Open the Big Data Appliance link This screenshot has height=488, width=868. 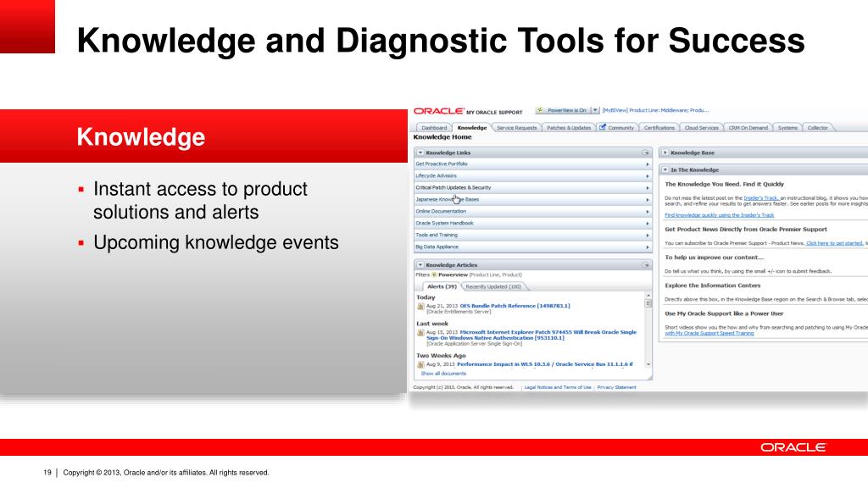coord(437,247)
